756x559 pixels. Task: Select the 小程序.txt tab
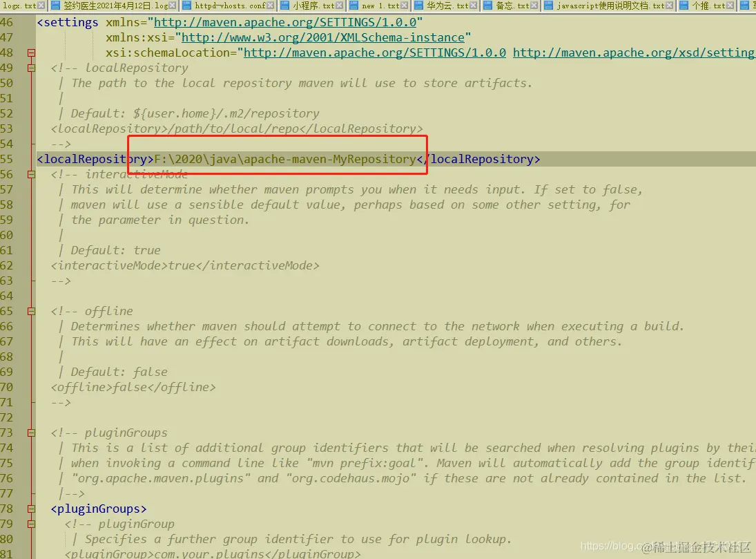pyautogui.click(x=311, y=6)
